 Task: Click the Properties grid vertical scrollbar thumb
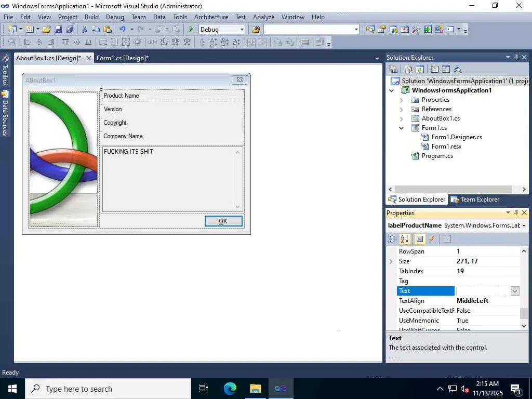pos(524,313)
